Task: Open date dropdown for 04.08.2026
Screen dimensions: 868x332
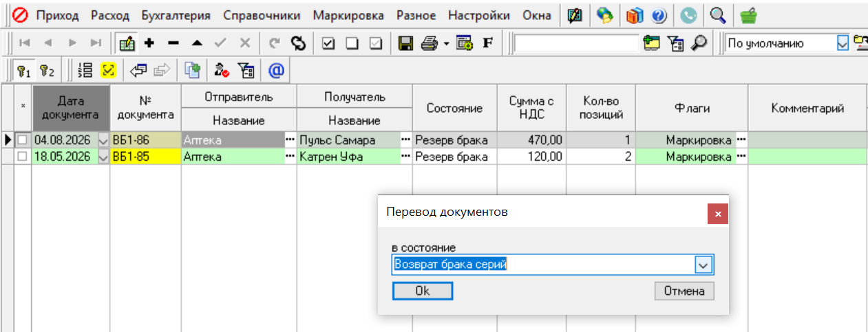Action: click(104, 140)
